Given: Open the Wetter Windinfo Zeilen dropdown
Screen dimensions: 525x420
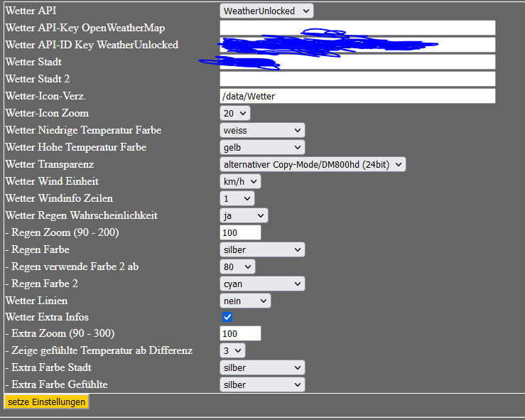Looking at the screenshot, I should (237, 198).
